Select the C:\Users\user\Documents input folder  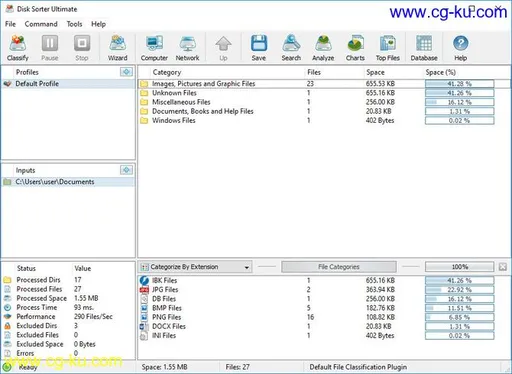(68, 182)
